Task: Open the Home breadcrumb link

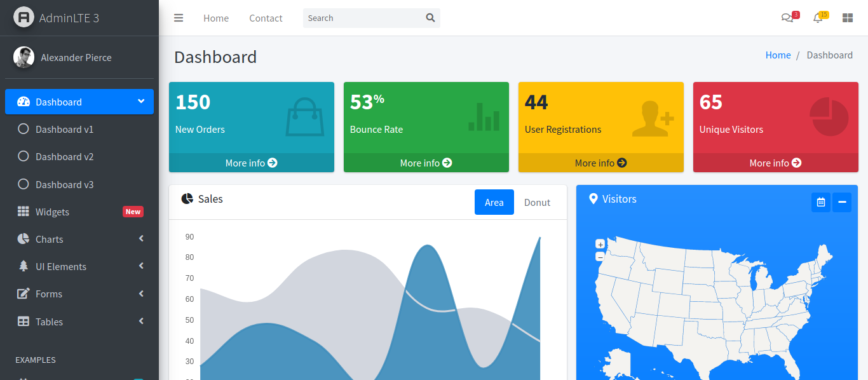Action: 778,55
